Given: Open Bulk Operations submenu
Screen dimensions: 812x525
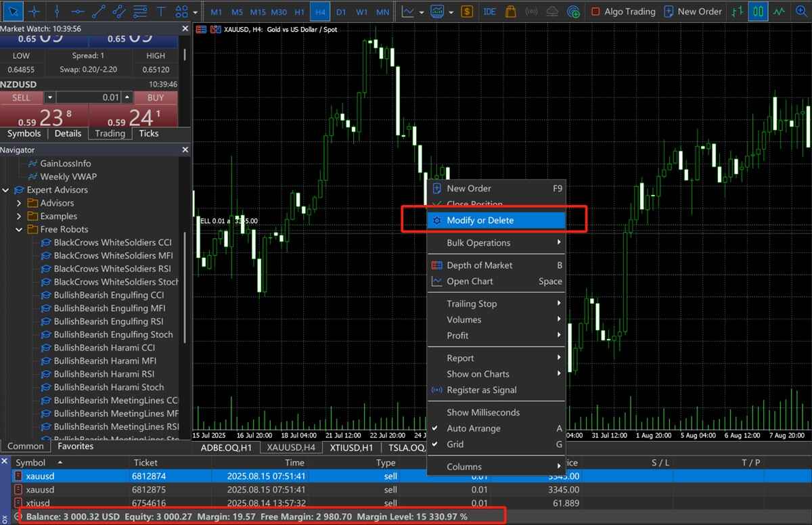Looking at the screenshot, I should (496, 243).
